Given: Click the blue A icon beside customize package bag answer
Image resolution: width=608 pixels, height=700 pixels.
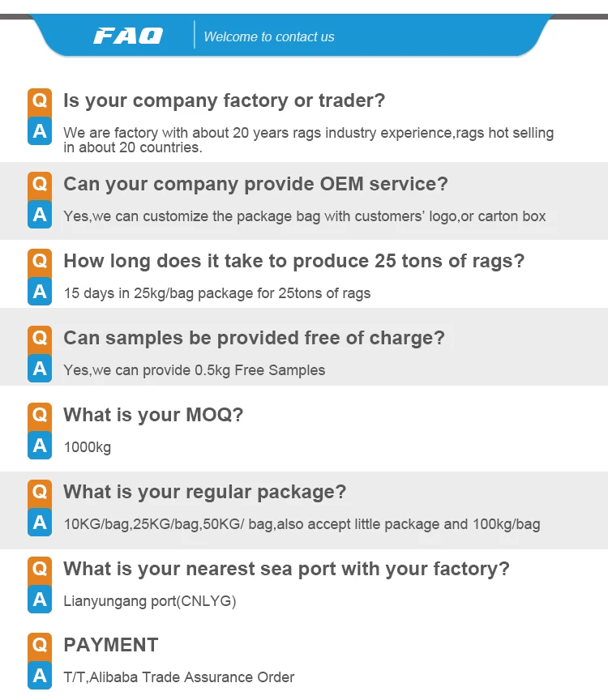Looking at the screenshot, I should pyautogui.click(x=40, y=216).
